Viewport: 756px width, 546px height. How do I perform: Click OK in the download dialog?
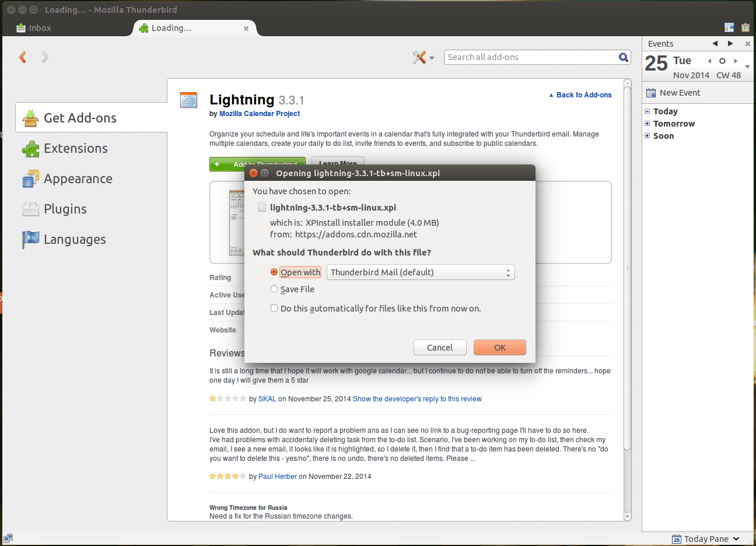point(500,348)
